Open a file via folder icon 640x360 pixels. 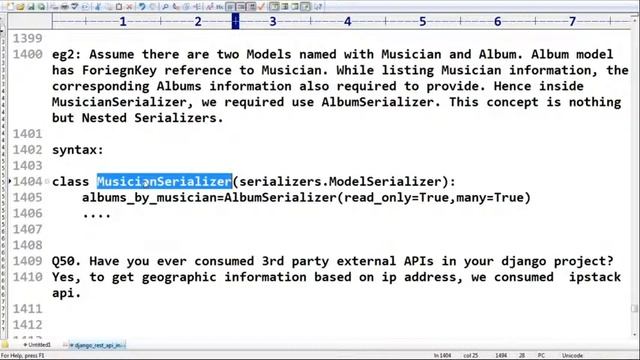pos(20,7)
